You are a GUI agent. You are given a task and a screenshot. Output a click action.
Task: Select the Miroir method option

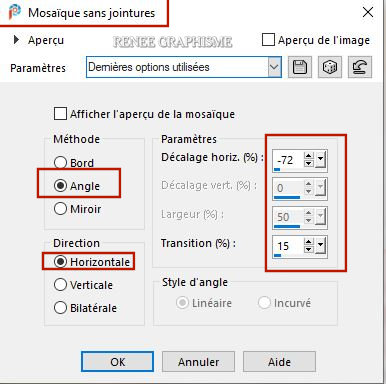point(60,209)
